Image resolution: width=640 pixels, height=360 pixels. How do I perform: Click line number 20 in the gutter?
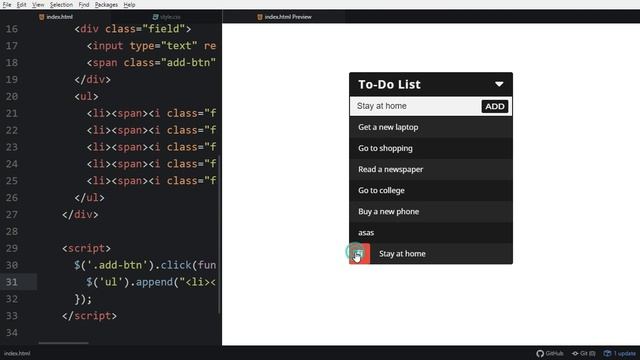(x=11, y=96)
